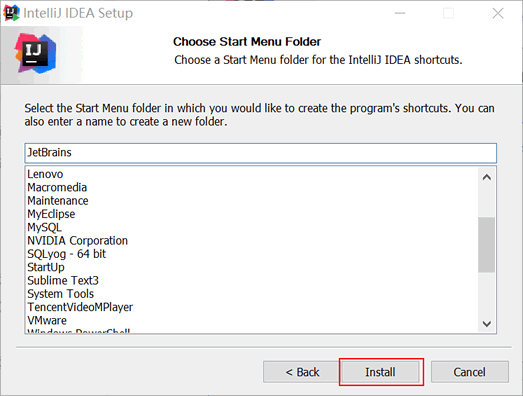Cancel the setup wizard
The height and width of the screenshot is (396, 523).
[470, 372]
